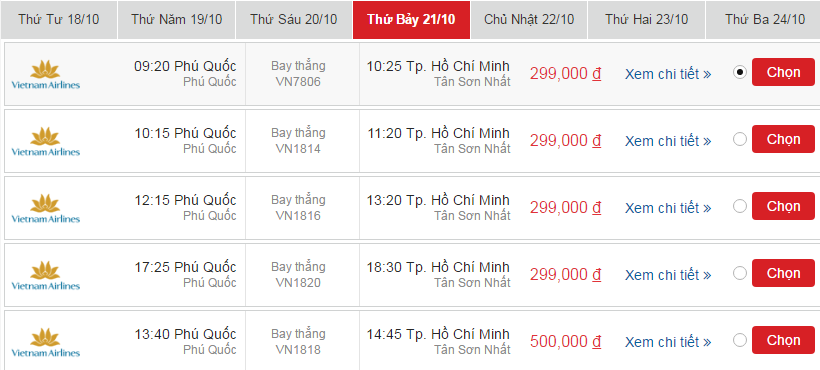
Task: Click Vietnam Airlines logo for flight VN1816
Action: point(45,208)
